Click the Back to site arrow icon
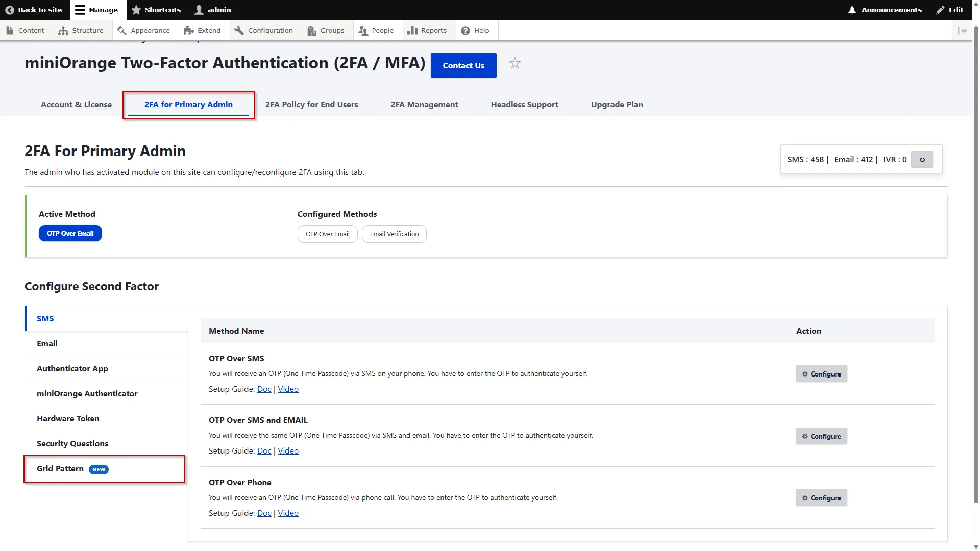The image size is (980, 551). coord(9,10)
